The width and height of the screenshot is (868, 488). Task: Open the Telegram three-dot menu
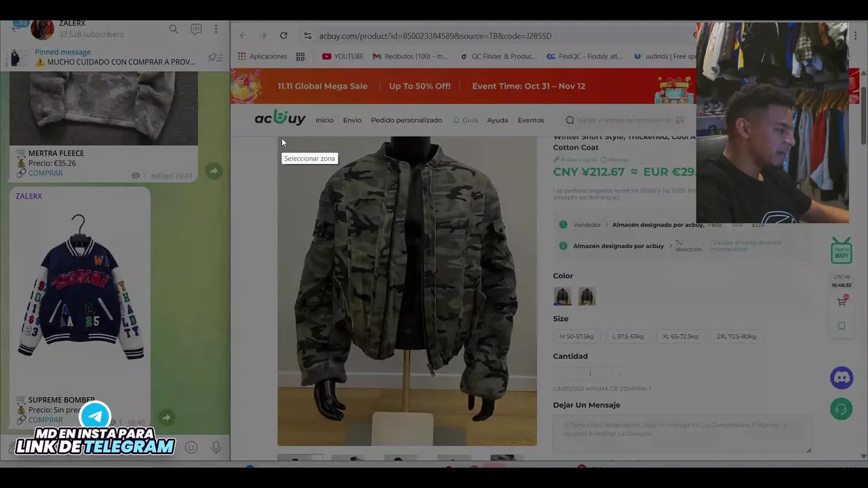click(x=216, y=29)
